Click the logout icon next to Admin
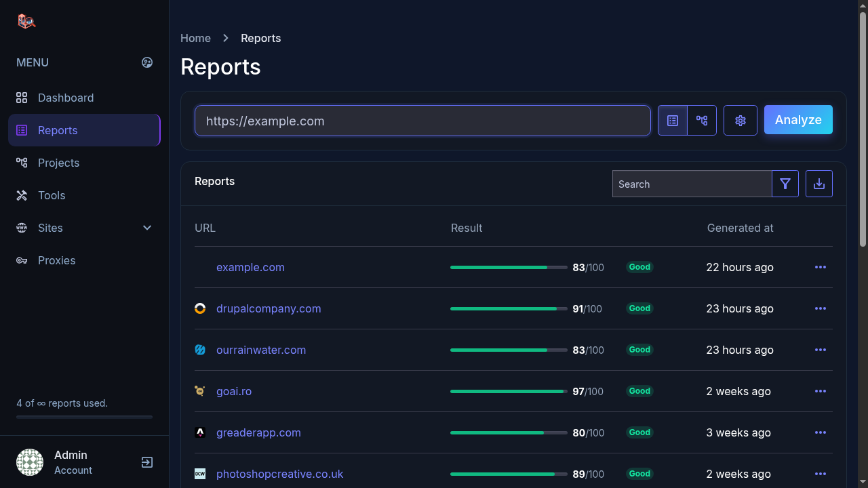This screenshot has height=488, width=868. click(147, 462)
